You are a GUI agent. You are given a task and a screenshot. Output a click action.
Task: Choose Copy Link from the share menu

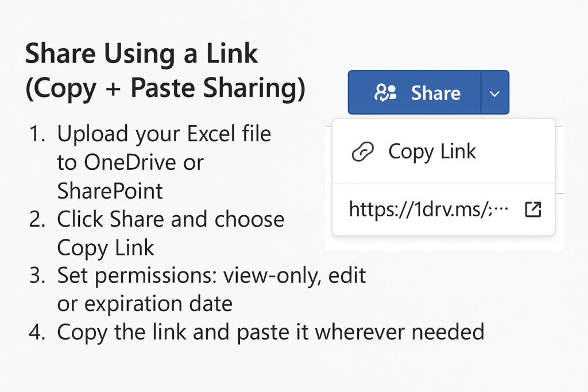click(432, 152)
